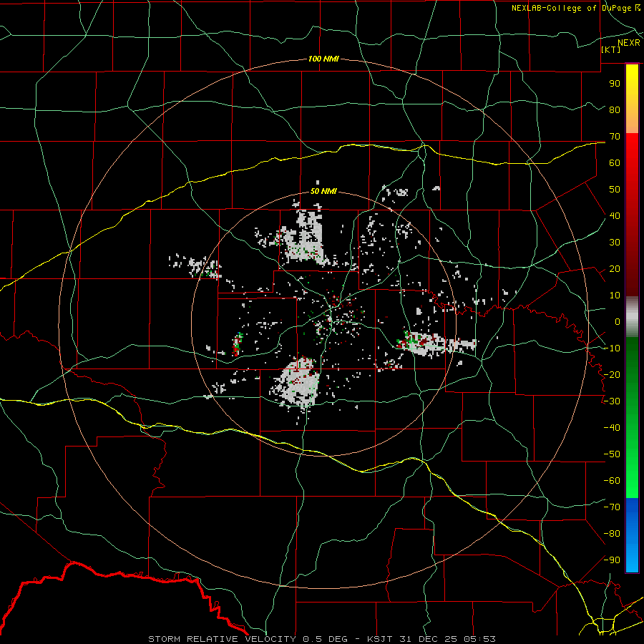
Task: Select the positive 80 knot scale label
Action: point(615,109)
